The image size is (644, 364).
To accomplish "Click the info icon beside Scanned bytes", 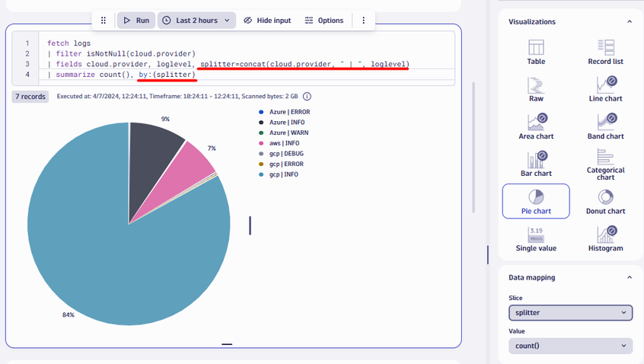I will (308, 97).
